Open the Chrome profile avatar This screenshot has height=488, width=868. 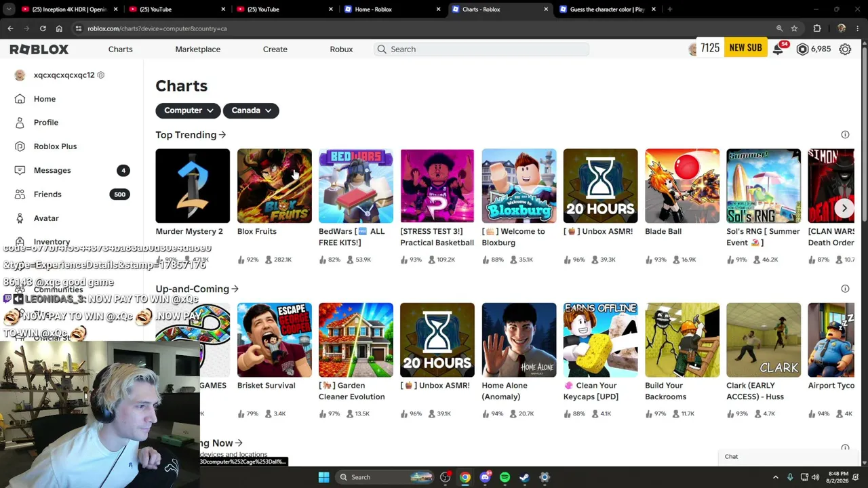842,28
